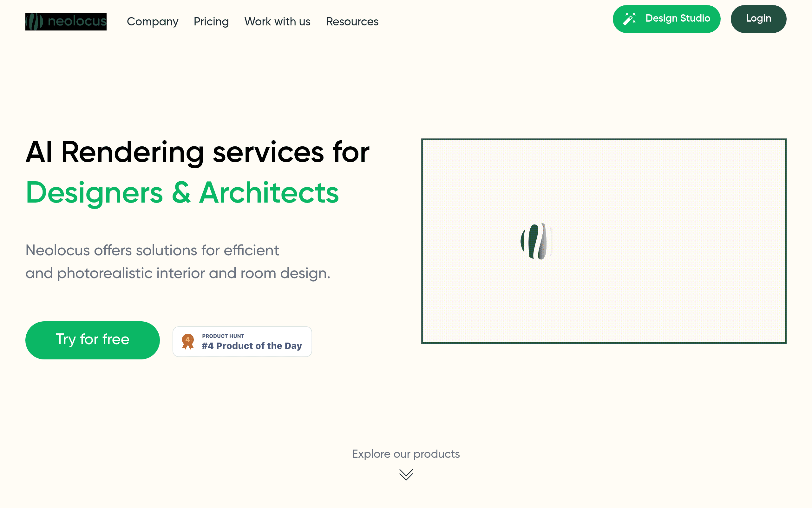Screen dimensions: 812x508
Task: Open the Company menu
Action: pos(152,22)
